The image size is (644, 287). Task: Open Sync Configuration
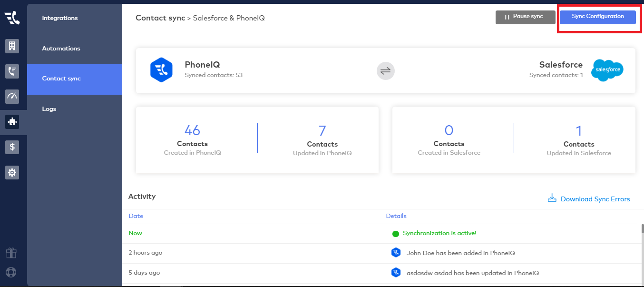[597, 17]
